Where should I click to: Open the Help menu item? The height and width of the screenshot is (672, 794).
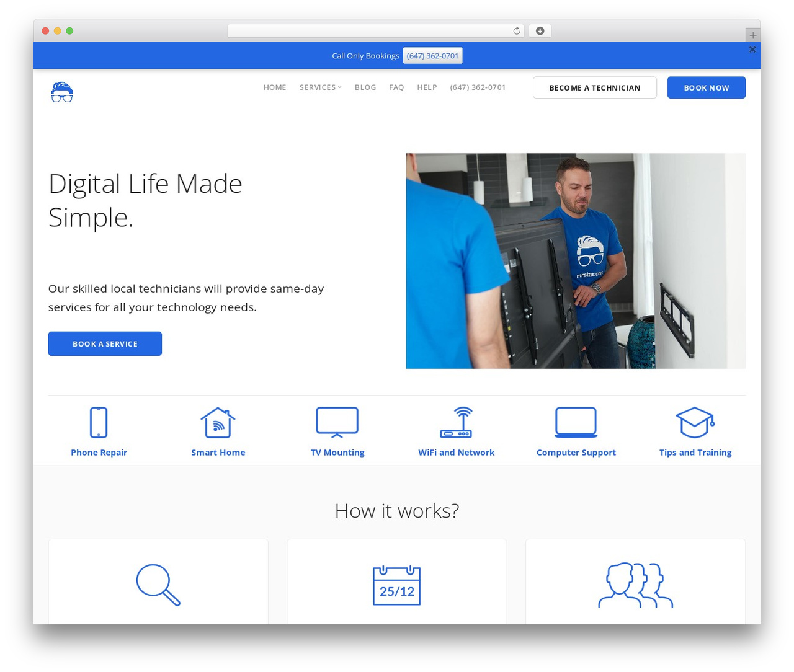427,87
